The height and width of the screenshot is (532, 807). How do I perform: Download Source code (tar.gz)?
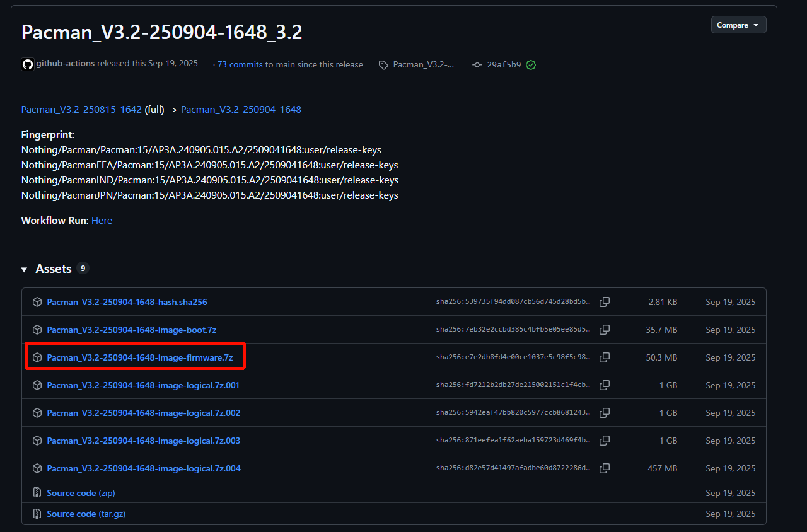pyautogui.click(x=86, y=514)
